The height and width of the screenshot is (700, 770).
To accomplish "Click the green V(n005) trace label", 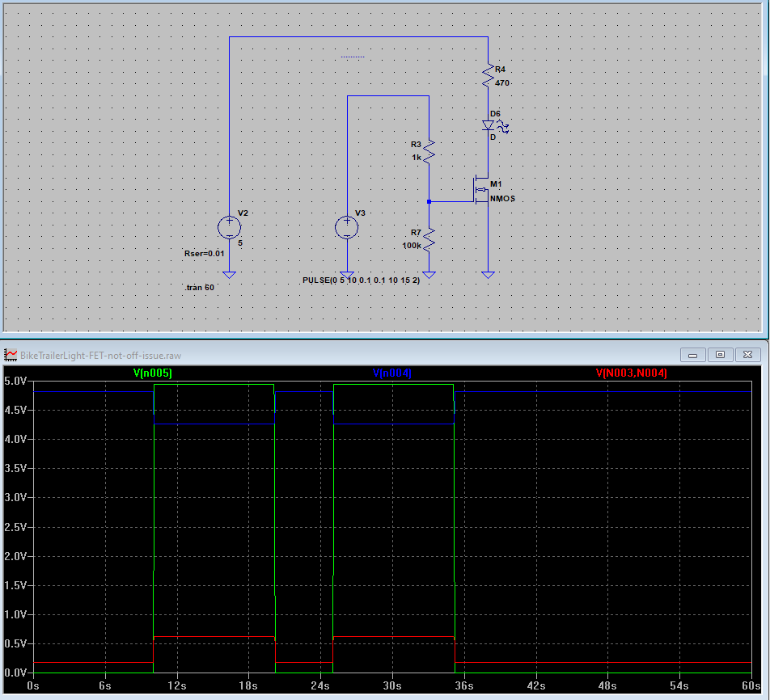I will pos(153,373).
